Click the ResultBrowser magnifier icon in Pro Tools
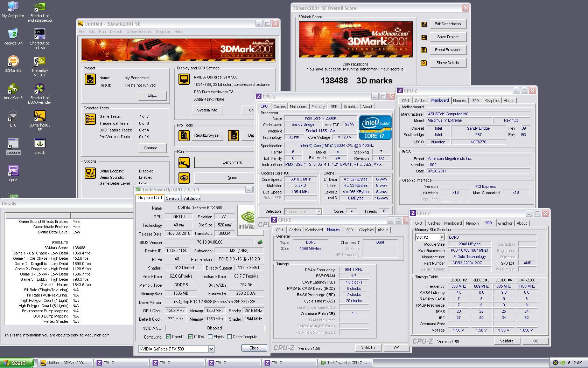The width and height of the screenshot is (588, 368). point(184,135)
